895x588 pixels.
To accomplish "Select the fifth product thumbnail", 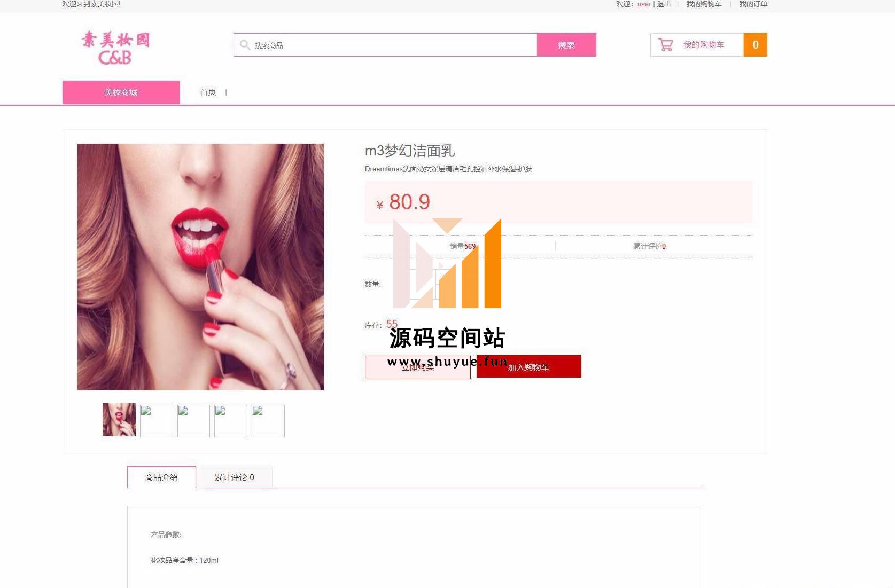I will point(268,421).
